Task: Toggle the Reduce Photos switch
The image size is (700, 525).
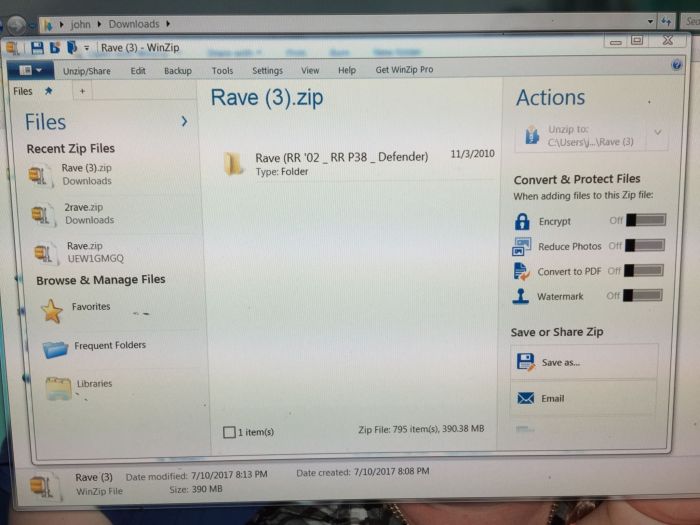Action: 645,245
